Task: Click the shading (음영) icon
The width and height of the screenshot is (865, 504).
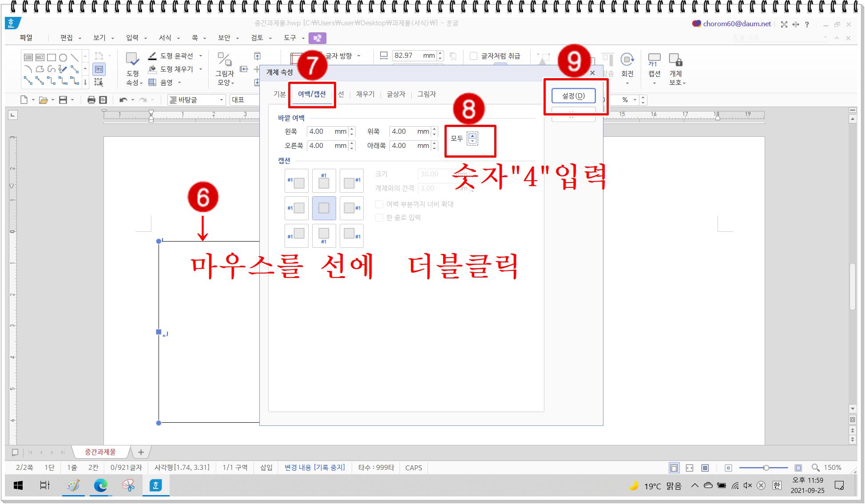Action: 152,82
